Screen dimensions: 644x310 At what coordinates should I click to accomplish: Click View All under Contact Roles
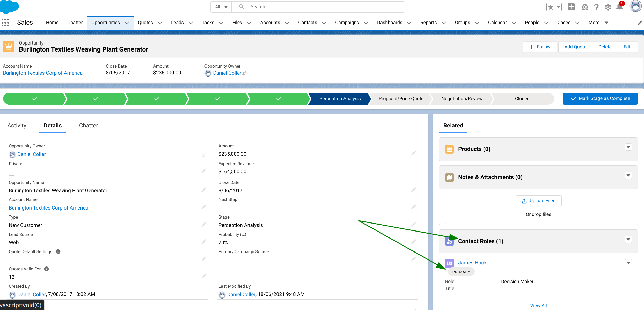[538, 306]
